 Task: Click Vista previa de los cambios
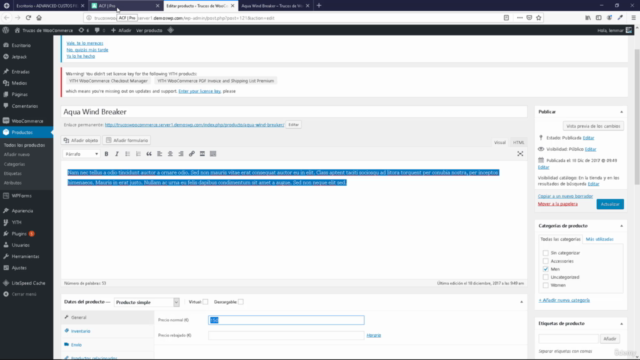[593, 126]
